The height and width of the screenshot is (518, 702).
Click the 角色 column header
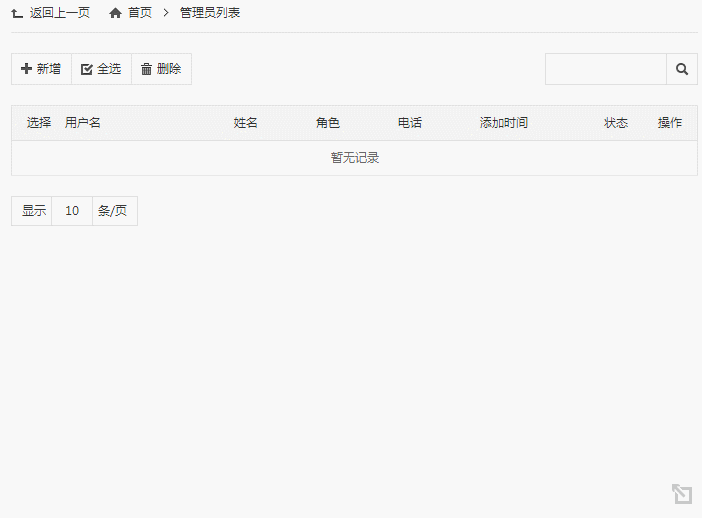(x=328, y=123)
